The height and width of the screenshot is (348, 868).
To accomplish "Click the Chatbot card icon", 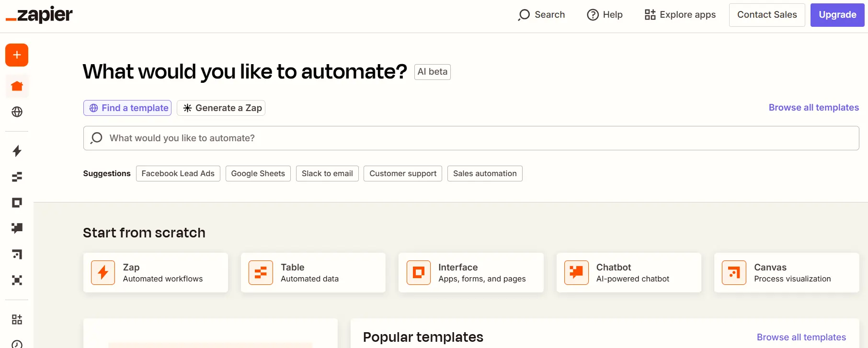I will [576, 273].
